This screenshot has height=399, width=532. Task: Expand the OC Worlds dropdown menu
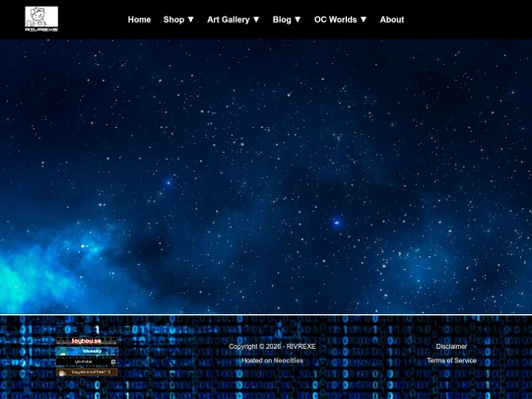(x=341, y=20)
